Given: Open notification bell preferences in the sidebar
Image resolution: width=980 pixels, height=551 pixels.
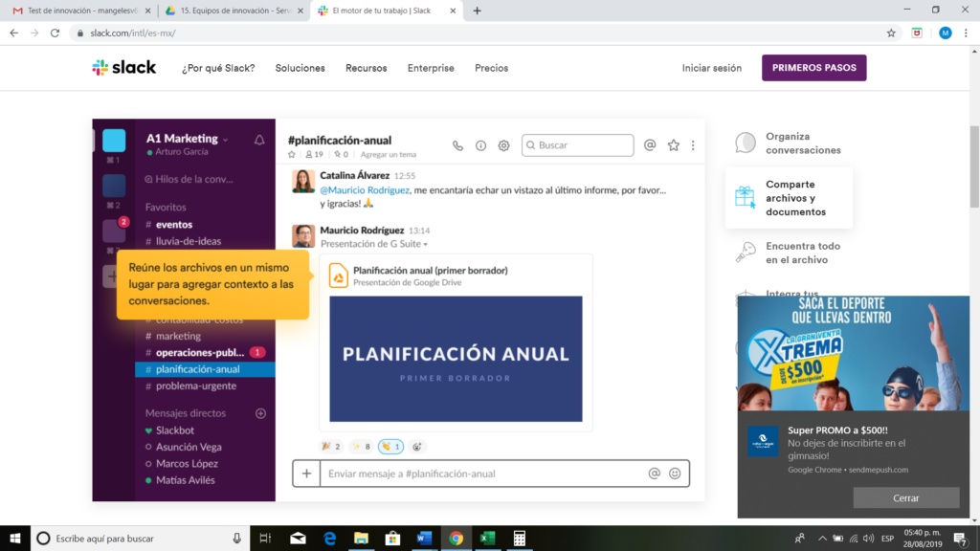Looking at the screenshot, I should point(258,139).
